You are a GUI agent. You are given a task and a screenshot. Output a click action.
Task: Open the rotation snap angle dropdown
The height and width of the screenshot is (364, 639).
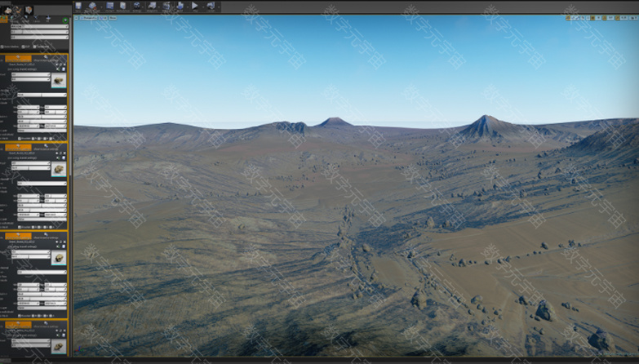(x=610, y=18)
